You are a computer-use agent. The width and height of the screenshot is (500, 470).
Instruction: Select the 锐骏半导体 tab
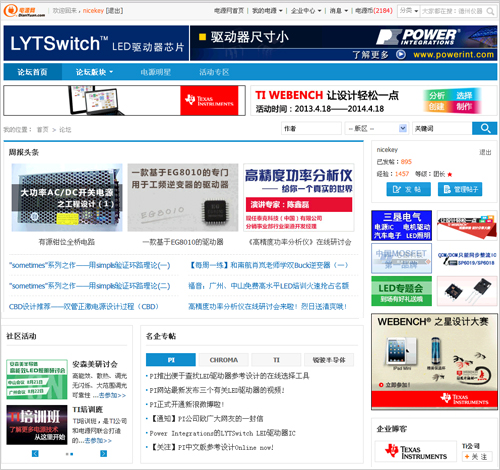coord(329,360)
